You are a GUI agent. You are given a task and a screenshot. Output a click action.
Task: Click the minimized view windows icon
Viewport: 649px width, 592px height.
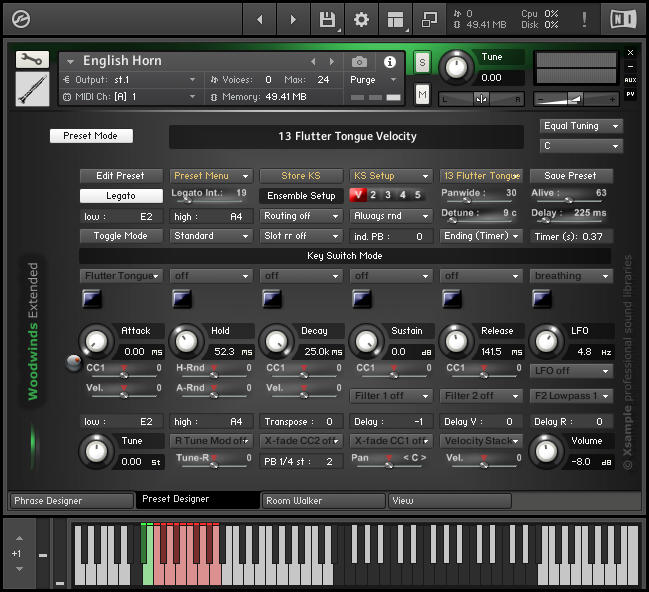pyautogui.click(x=429, y=19)
